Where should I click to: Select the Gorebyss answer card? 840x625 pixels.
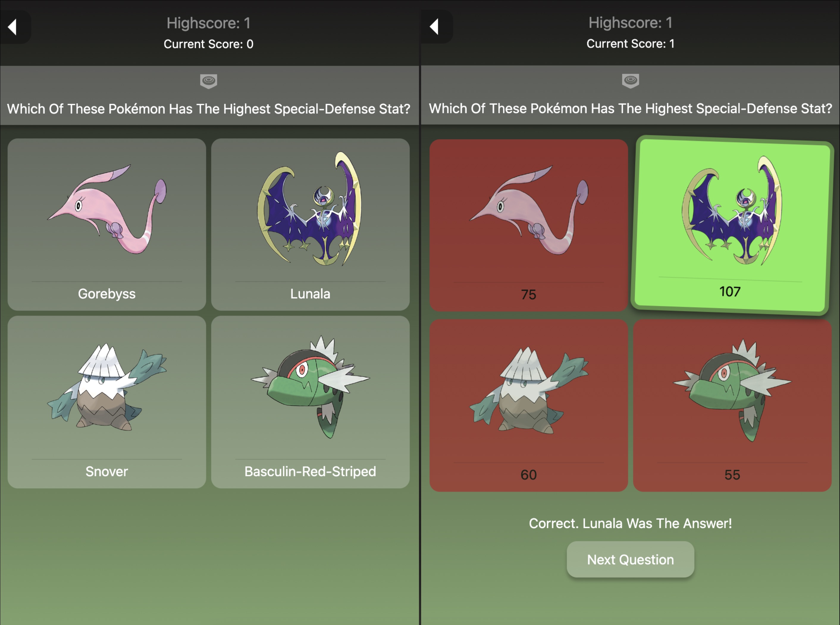coord(107,224)
